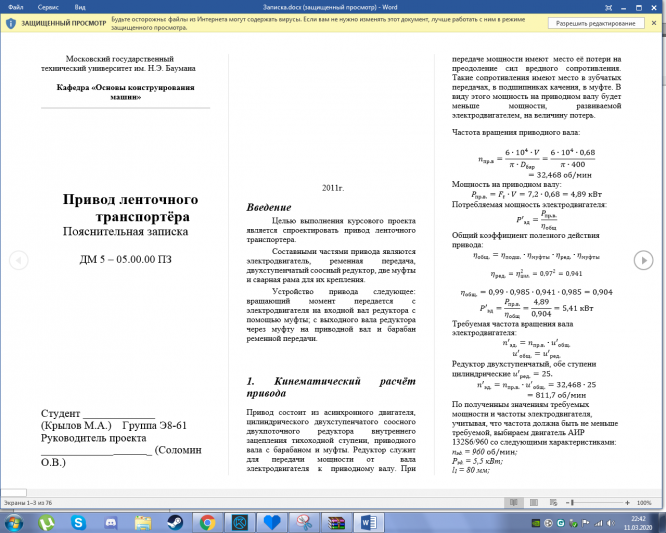Click the network signal tray icon
666x533 pixels.
[598, 523]
